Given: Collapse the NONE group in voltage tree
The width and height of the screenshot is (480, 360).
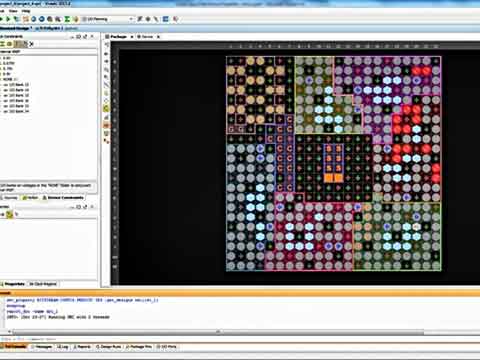Looking at the screenshot, I should point(1,79).
